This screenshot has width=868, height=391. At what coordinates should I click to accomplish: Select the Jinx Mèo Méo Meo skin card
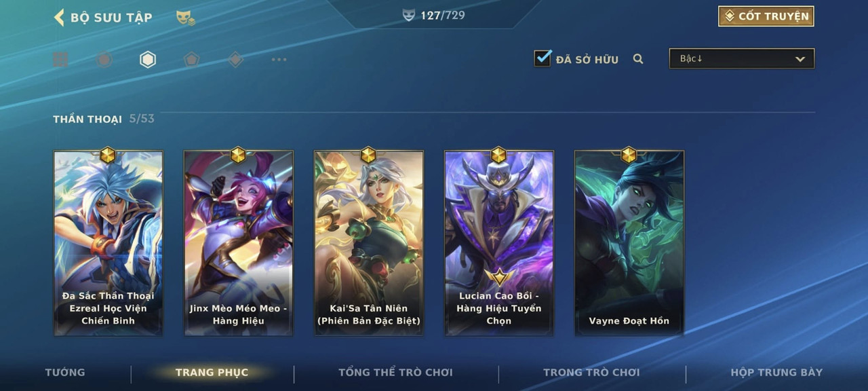(239, 242)
